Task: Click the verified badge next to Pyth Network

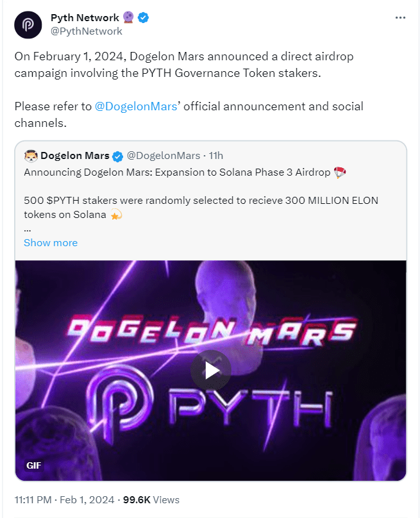Action: coord(144,17)
